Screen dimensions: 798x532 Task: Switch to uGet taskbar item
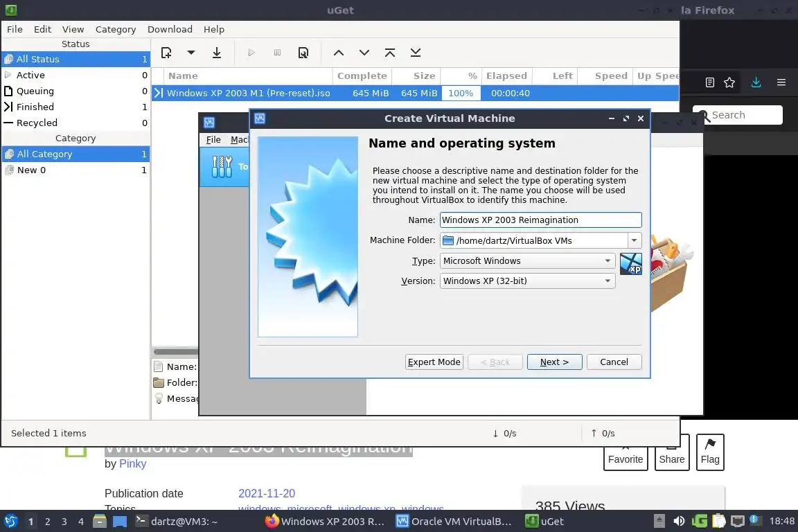click(545, 522)
